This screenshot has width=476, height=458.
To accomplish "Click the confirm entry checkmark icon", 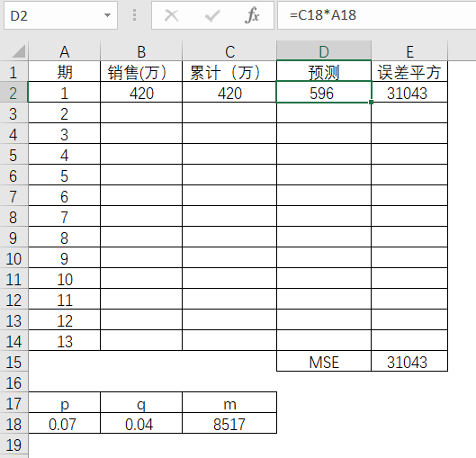I will click(212, 15).
